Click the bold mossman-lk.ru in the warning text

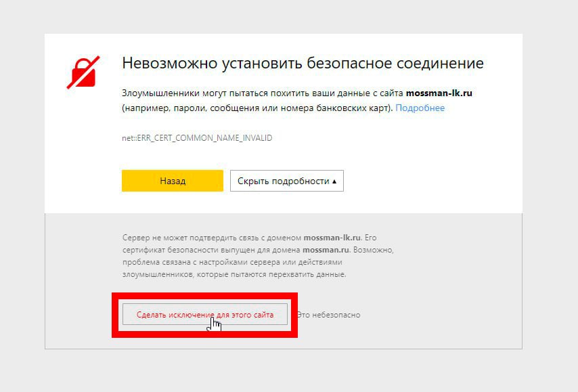tap(439, 93)
